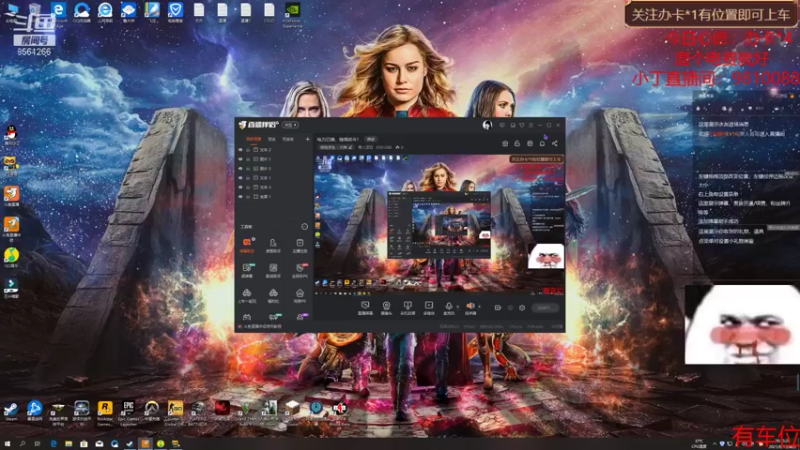Add a new scene with plus button
This screenshot has width=800, height=450.
[x=307, y=139]
